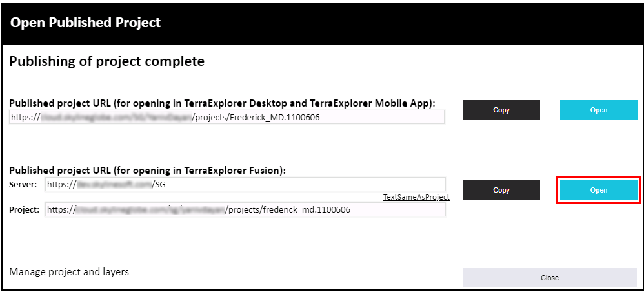This screenshot has width=644, height=292.
Task: Click the 'Project:' label
Action: pos(25,210)
